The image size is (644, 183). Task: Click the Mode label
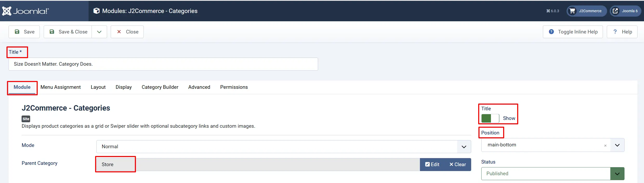point(28,145)
